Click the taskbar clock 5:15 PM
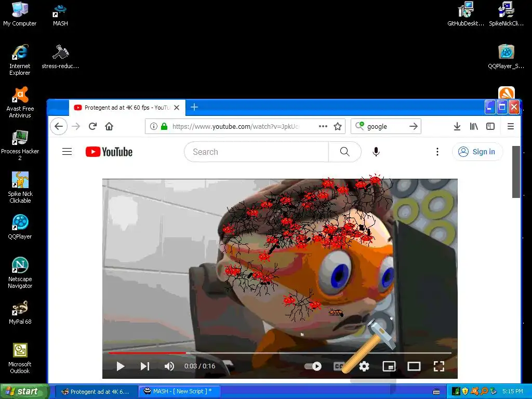The height and width of the screenshot is (399, 532). click(x=513, y=392)
